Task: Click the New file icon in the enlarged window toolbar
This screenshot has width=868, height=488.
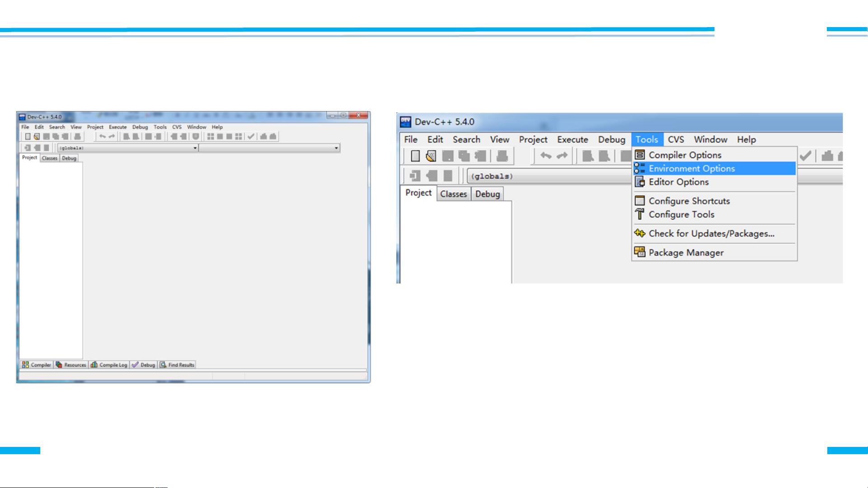Action: pyautogui.click(x=415, y=156)
